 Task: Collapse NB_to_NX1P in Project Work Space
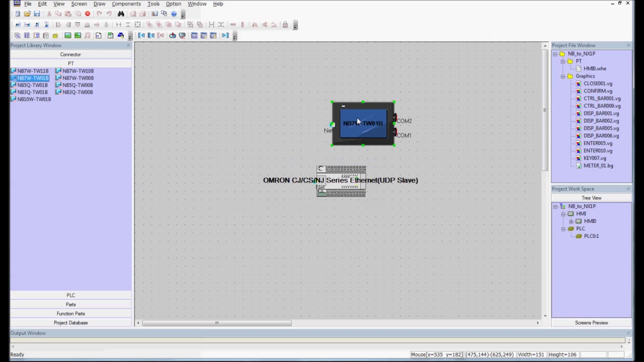tap(555, 207)
